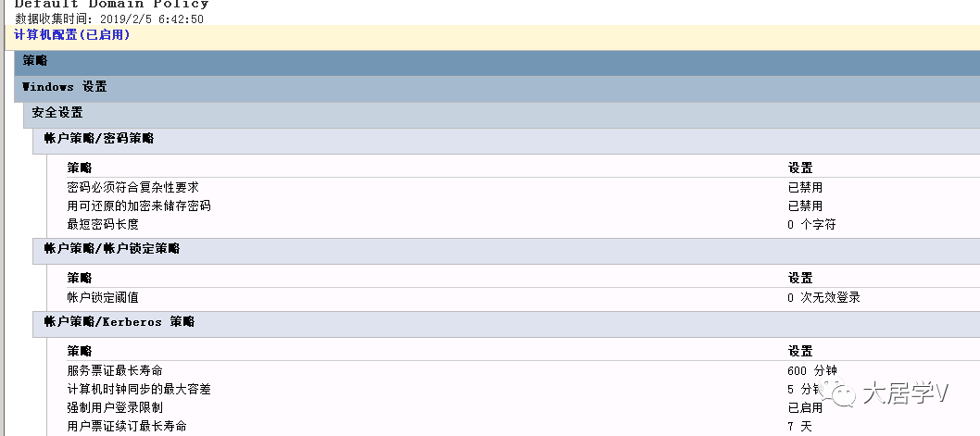The width and height of the screenshot is (980, 436).
Task: Collapse the 计算机配置(已启用) section header
Action: (x=72, y=35)
